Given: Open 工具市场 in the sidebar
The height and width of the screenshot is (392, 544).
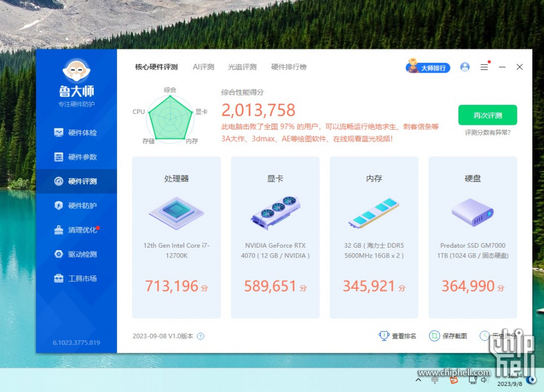Looking at the screenshot, I should 76,278.
